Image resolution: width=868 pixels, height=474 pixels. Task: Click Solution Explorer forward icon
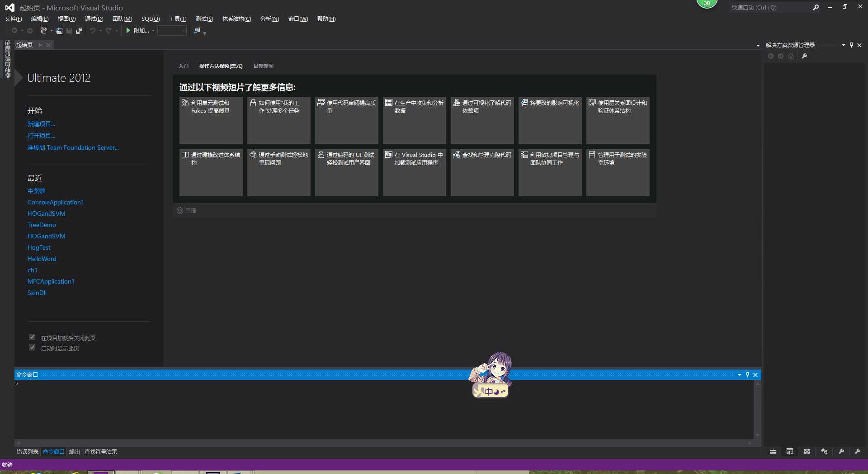coord(781,56)
